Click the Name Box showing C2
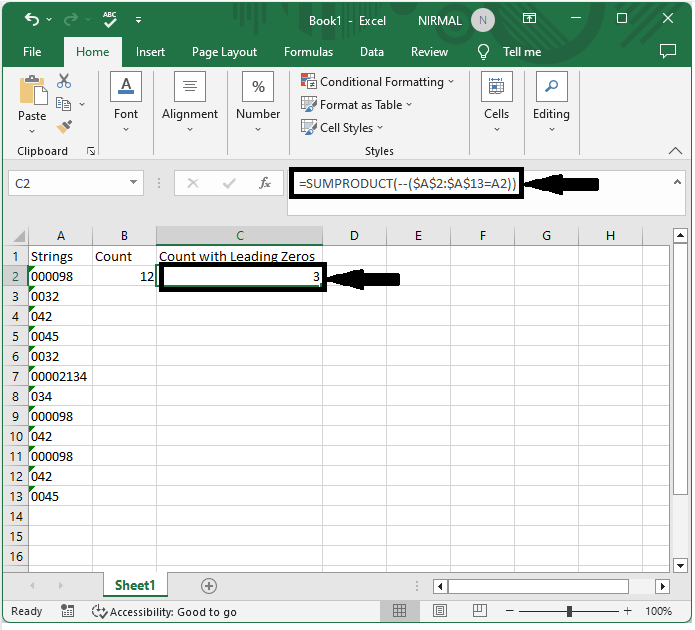 point(67,183)
